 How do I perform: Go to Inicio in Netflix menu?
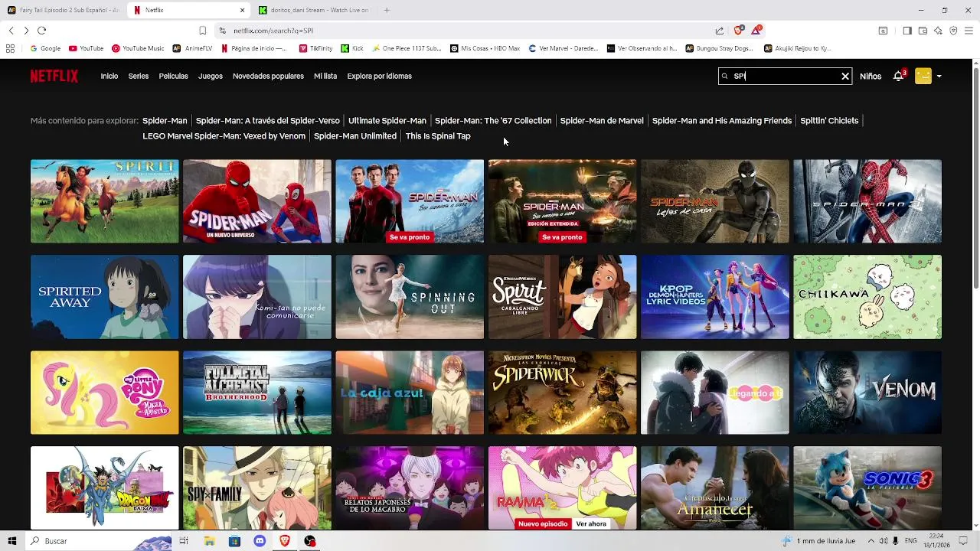click(109, 77)
